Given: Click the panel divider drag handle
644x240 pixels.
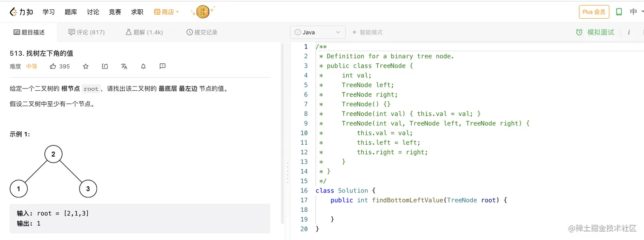Looking at the screenshot, I should 288,172.
